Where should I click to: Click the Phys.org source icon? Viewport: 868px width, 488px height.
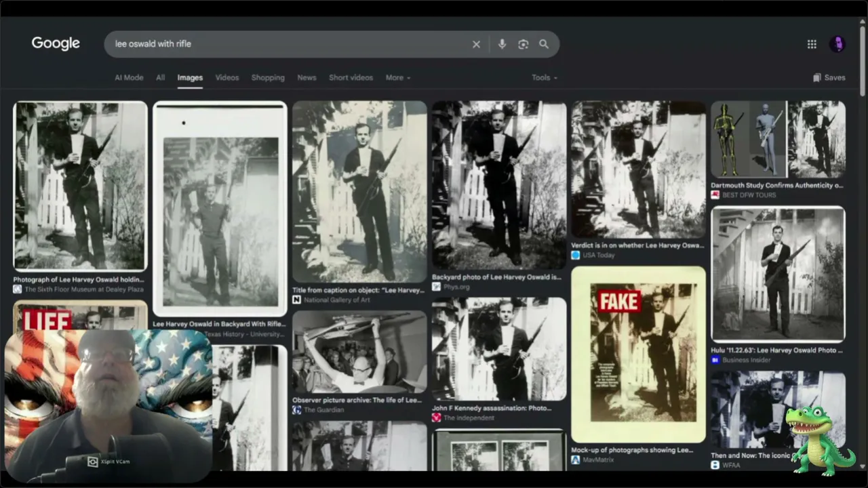[x=436, y=287]
